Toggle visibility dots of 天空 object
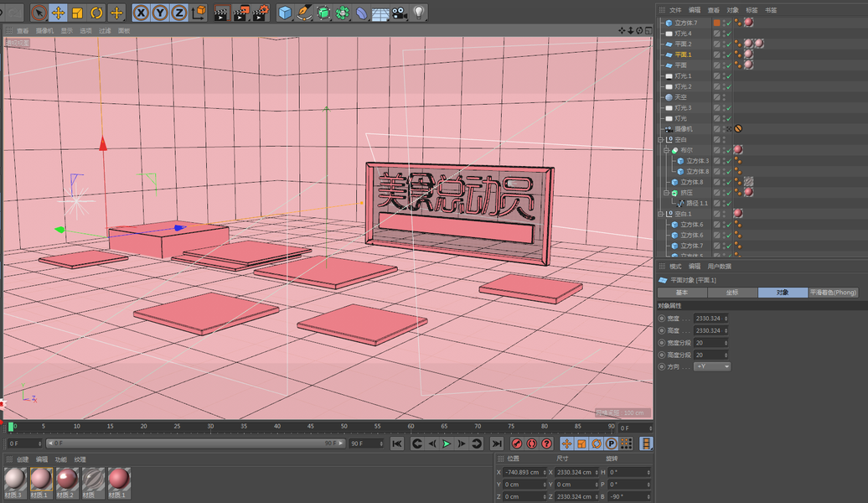Screen dimensions: 868x503 pyautogui.click(x=724, y=97)
